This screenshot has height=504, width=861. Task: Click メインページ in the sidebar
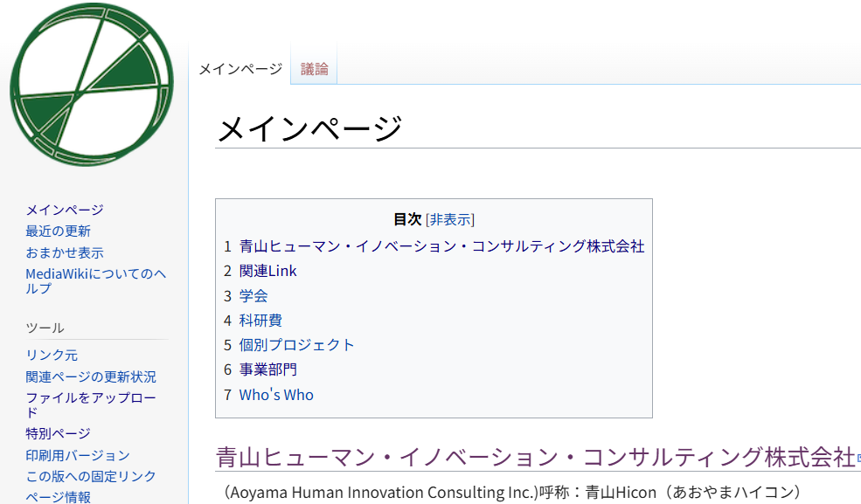(65, 210)
